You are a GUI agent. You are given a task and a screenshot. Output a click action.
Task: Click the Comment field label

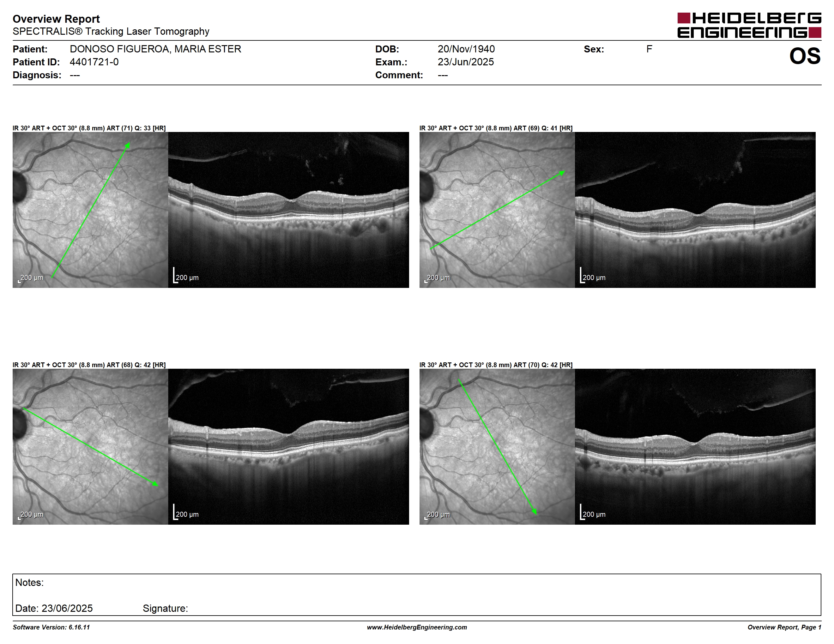click(399, 75)
